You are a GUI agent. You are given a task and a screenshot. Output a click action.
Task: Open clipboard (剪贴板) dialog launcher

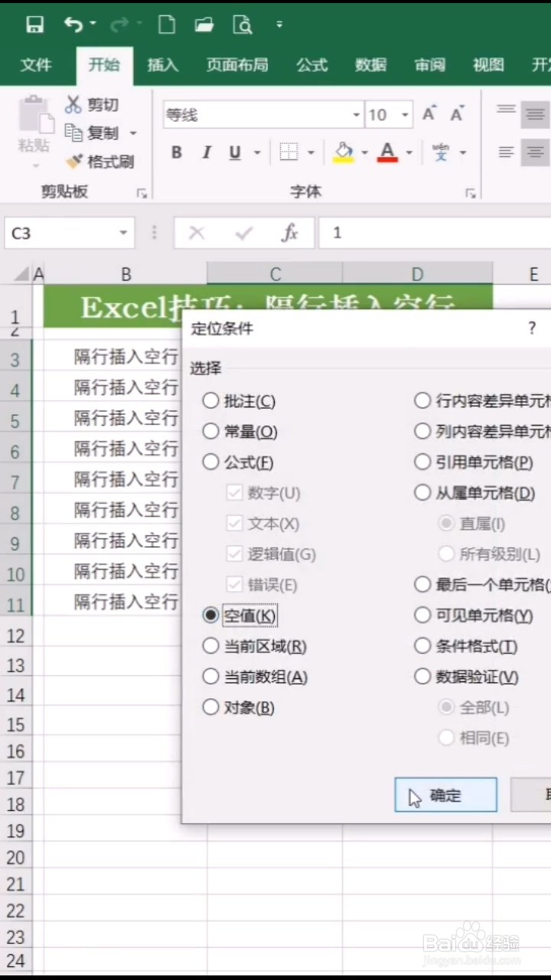pos(141,194)
